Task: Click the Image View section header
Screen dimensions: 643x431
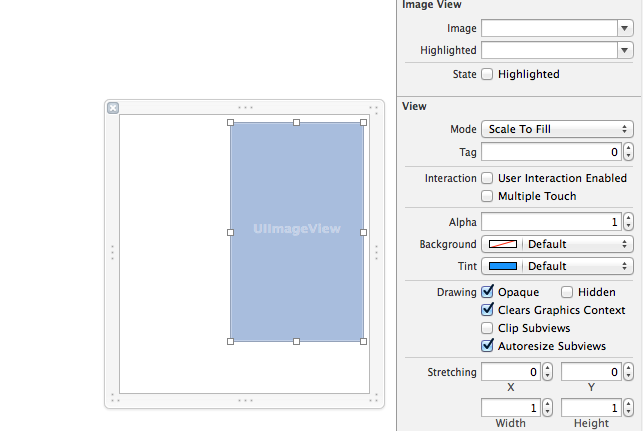Action: point(432,5)
